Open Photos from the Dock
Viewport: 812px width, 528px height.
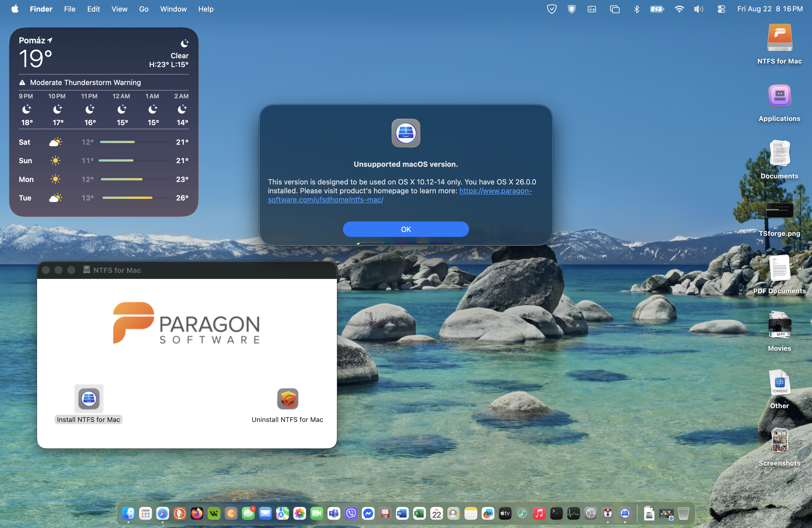pyautogui.click(x=300, y=513)
